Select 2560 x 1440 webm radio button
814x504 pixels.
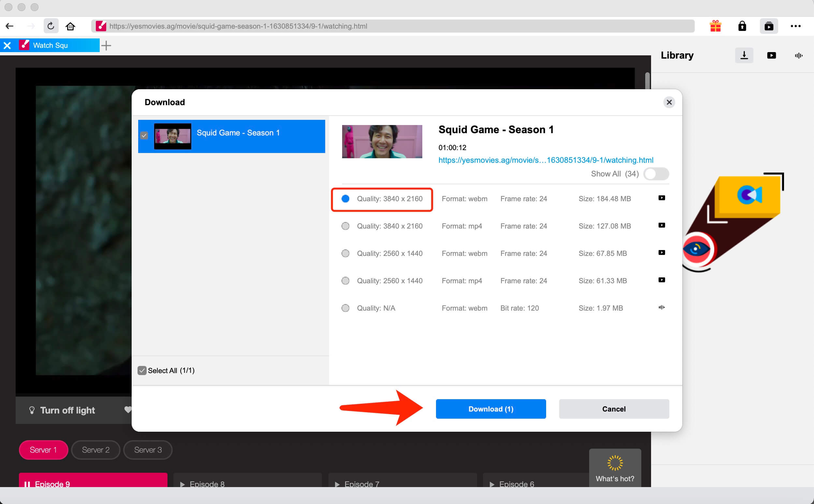[x=345, y=253]
